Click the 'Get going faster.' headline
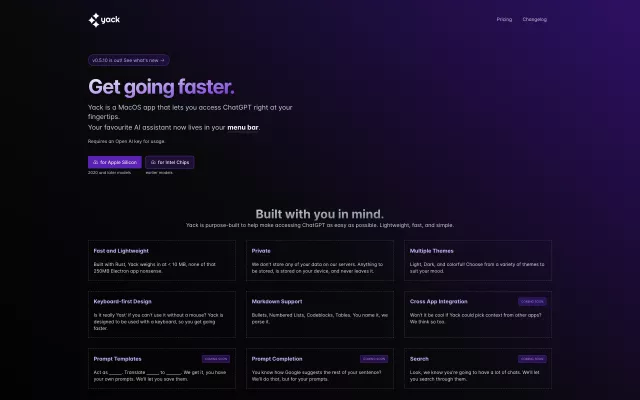Image resolution: width=640 pixels, height=400 pixels. [x=161, y=86]
